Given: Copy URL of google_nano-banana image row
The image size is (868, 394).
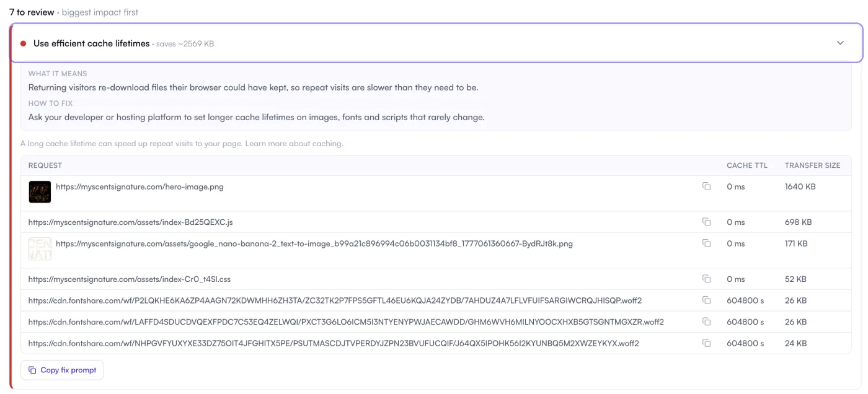Looking at the screenshot, I should [x=706, y=243].
